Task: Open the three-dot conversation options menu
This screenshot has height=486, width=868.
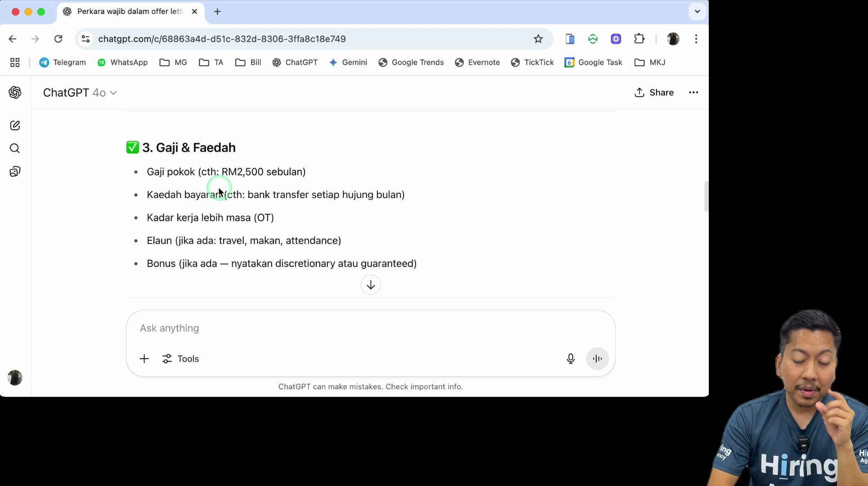Action: pyautogui.click(x=694, y=92)
